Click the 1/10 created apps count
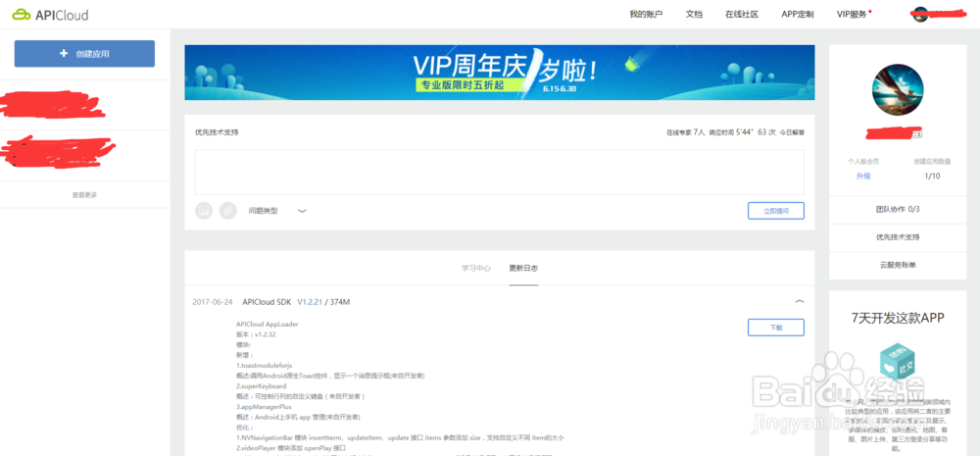Screen dimensions: 980x456 [932, 177]
